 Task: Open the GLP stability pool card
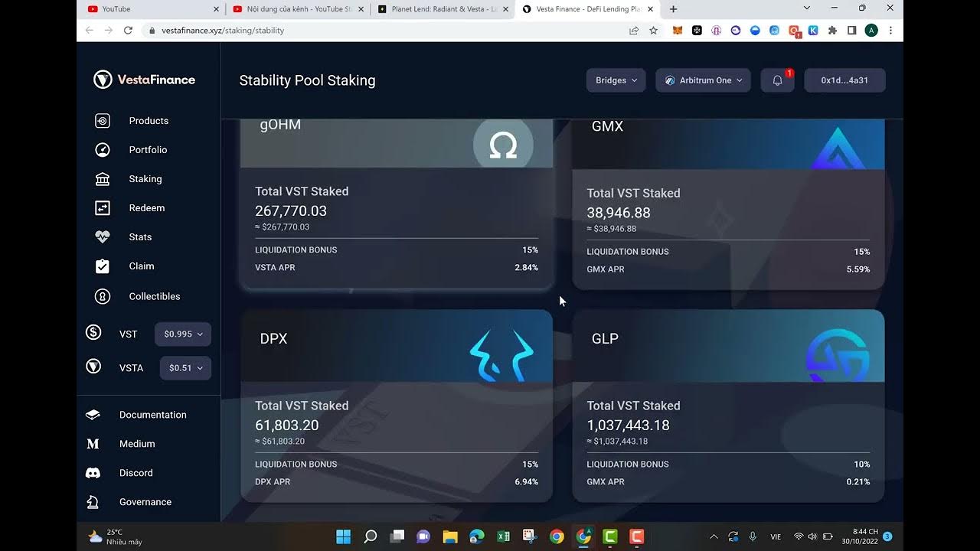728,406
